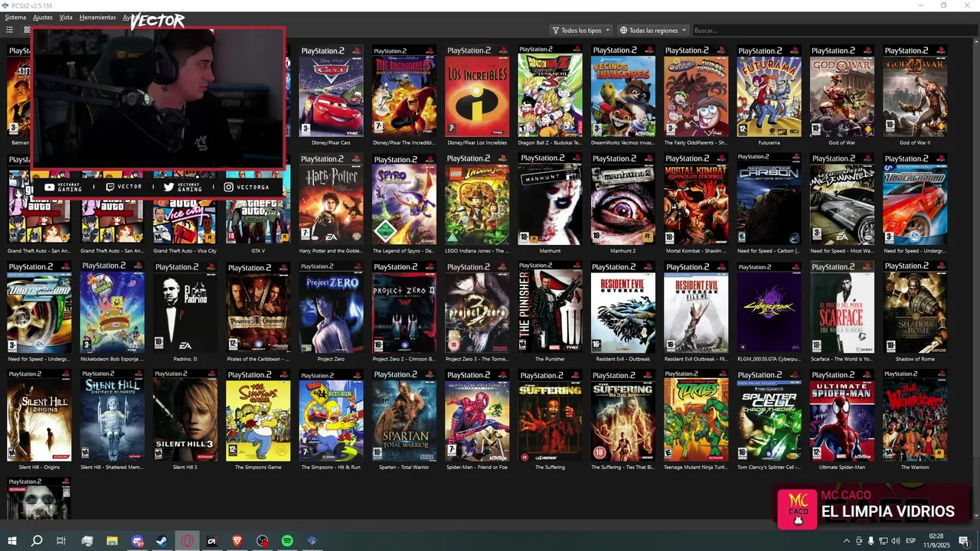
Task: Select The Fairly OddParents game cover
Action: point(696,91)
